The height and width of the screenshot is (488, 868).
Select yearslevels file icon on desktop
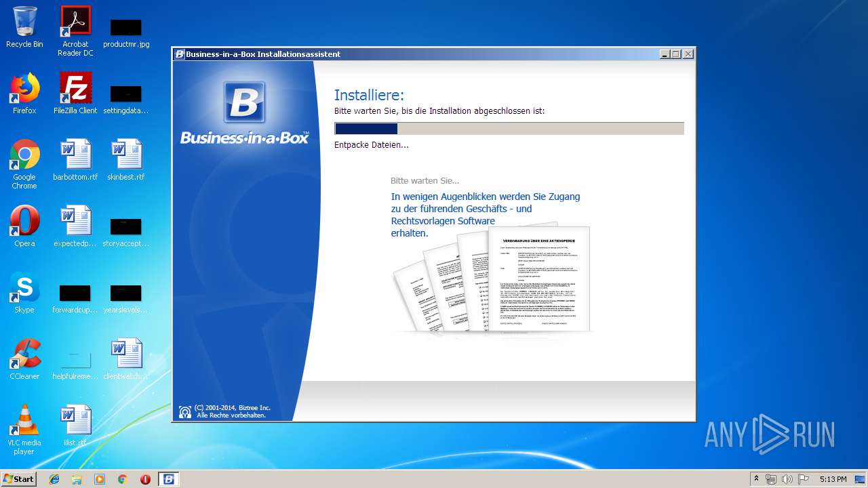point(126,299)
